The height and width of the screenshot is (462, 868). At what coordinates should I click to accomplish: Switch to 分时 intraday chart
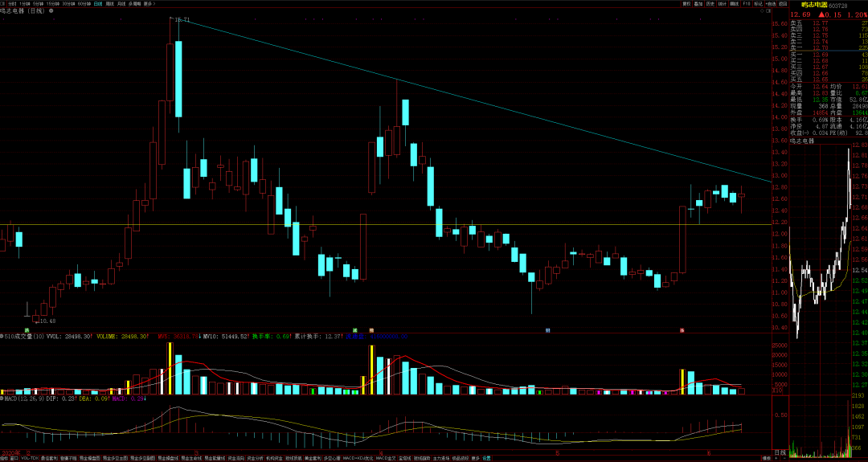tap(12, 3)
